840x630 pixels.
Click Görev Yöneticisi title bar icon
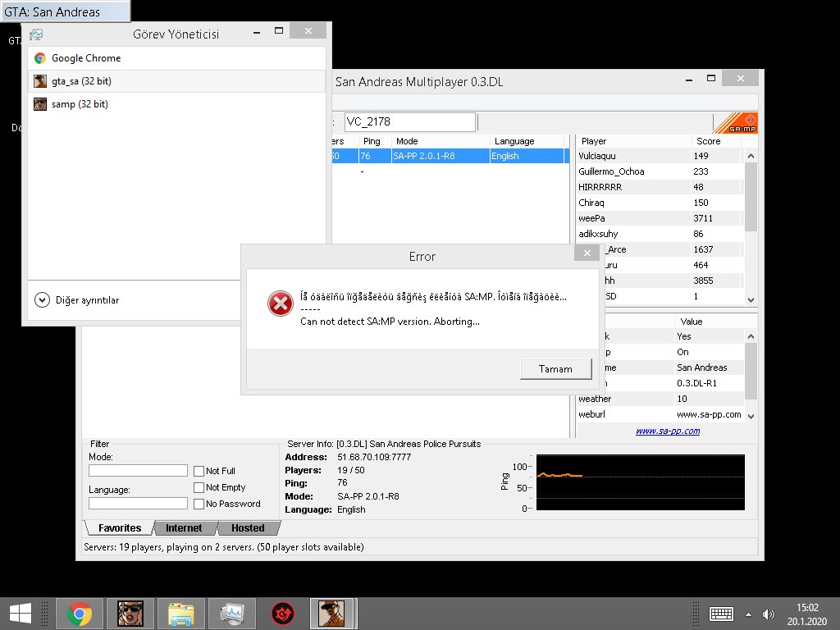(x=36, y=34)
